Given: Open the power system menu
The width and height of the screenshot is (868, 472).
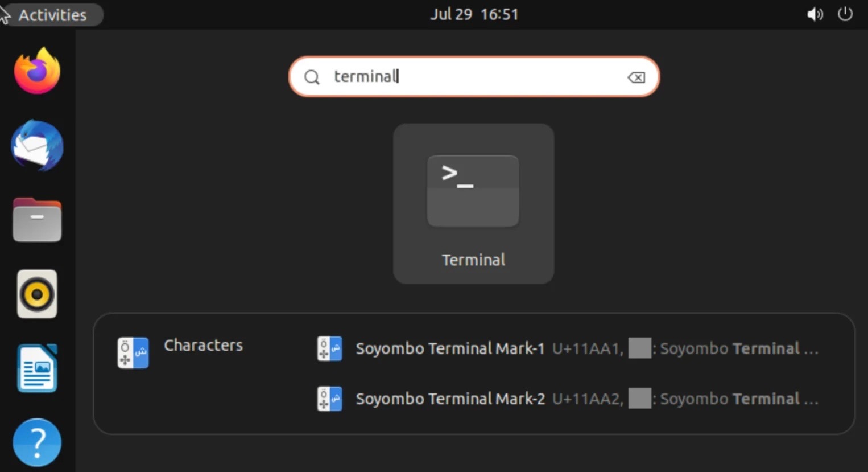Looking at the screenshot, I should point(845,14).
